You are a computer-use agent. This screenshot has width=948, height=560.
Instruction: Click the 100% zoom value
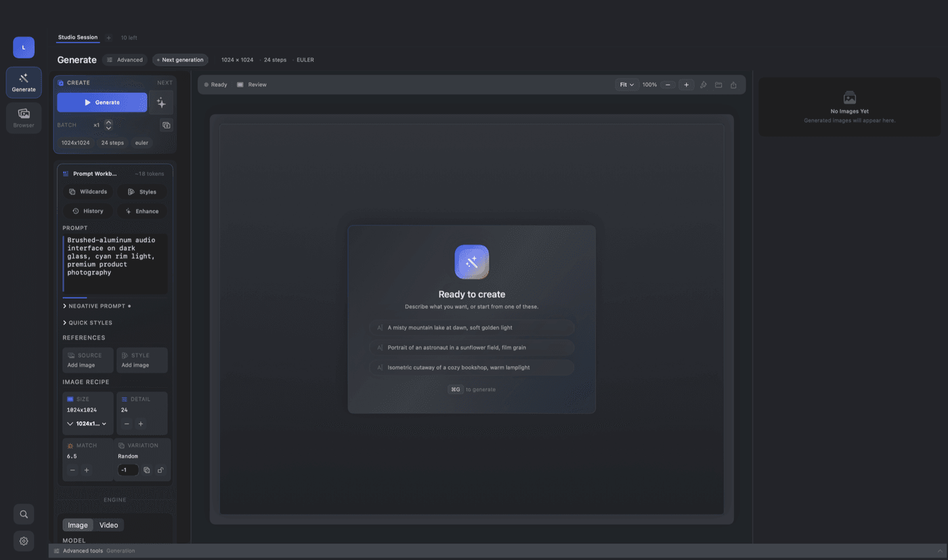point(649,85)
